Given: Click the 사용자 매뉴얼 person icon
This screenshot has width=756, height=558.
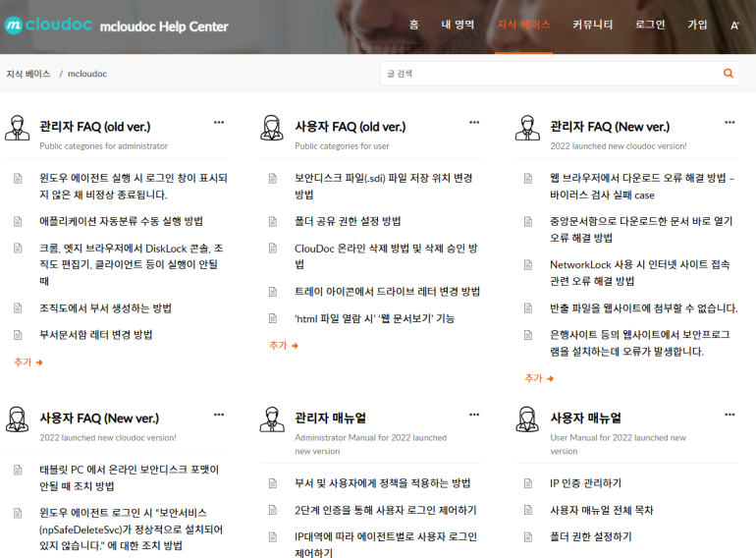Looking at the screenshot, I should [x=527, y=419].
